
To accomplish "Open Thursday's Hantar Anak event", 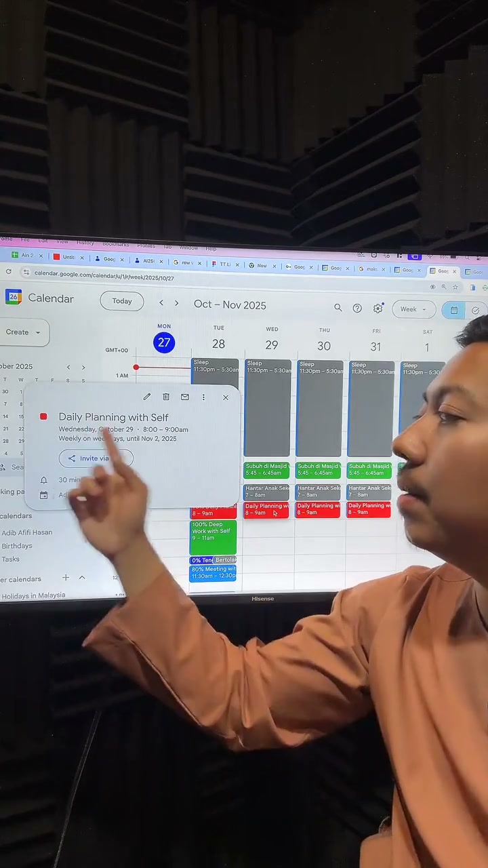I will (x=319, y=492).
